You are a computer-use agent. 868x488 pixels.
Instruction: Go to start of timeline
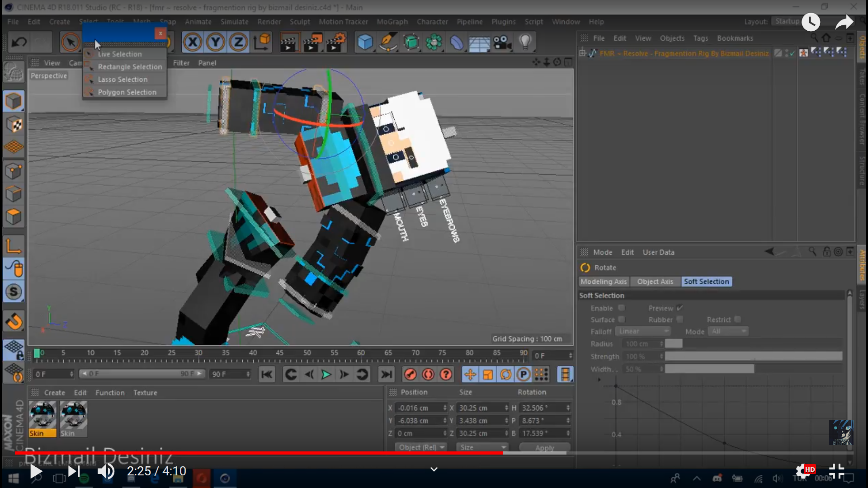(267, 374)
